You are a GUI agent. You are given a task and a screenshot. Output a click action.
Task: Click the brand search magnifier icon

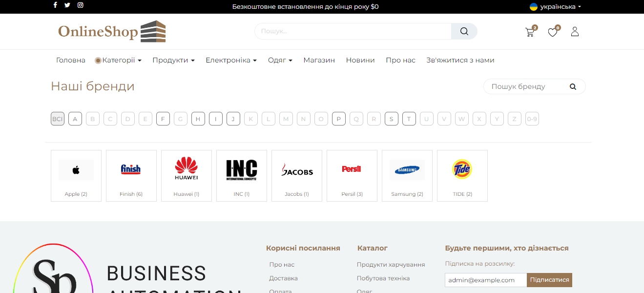pos(573,87)
